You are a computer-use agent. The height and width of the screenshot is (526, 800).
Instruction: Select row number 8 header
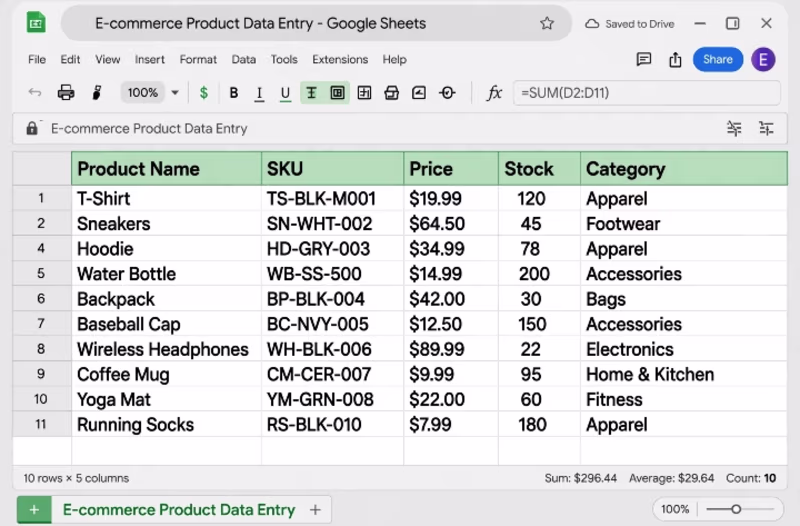coord(41,349)
